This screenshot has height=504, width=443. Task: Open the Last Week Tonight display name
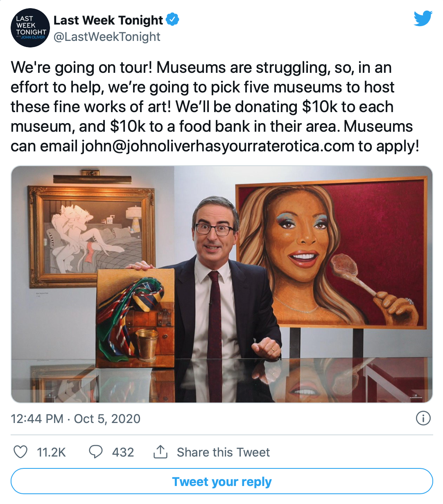click(x=108, y=20)
